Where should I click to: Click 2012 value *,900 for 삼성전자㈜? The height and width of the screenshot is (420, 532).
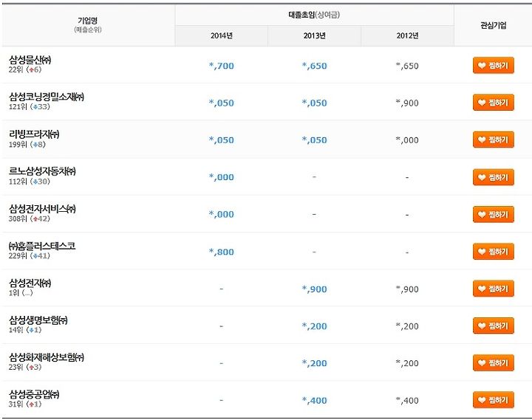[407, 289]
